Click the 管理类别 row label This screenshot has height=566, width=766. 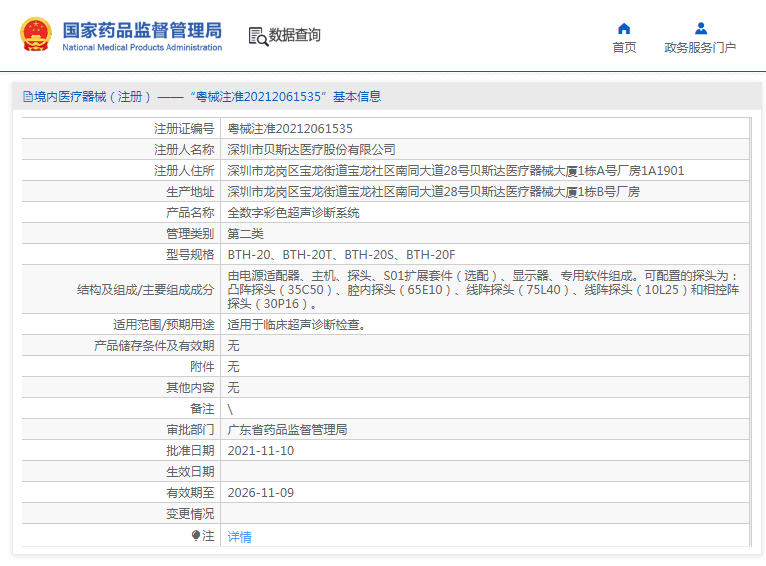pyautogui.click(x=190, y=233)
